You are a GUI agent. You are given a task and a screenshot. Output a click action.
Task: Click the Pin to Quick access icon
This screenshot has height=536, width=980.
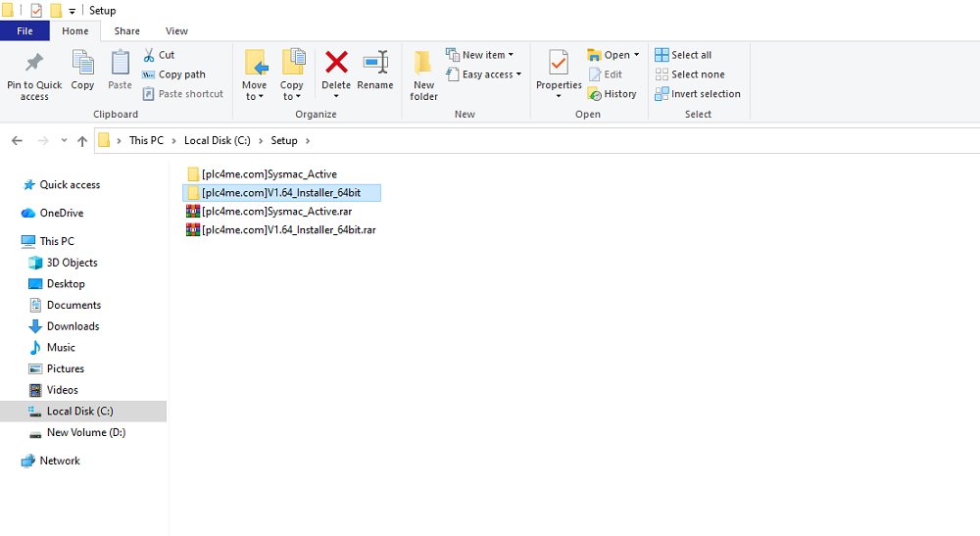(x=34, y=64)
